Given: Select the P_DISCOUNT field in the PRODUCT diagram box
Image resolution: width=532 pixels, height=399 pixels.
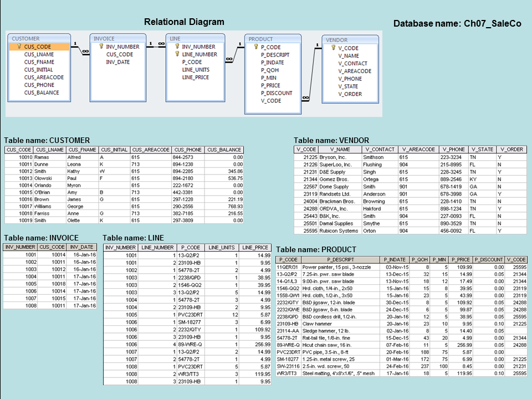Looking at the screenshot, I should 277,93.
